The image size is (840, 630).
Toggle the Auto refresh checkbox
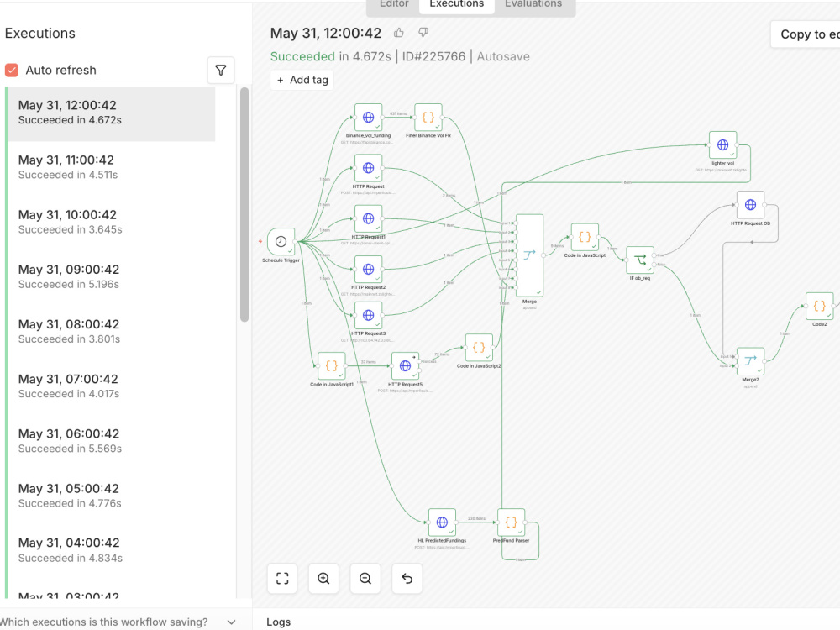[12, 71]
